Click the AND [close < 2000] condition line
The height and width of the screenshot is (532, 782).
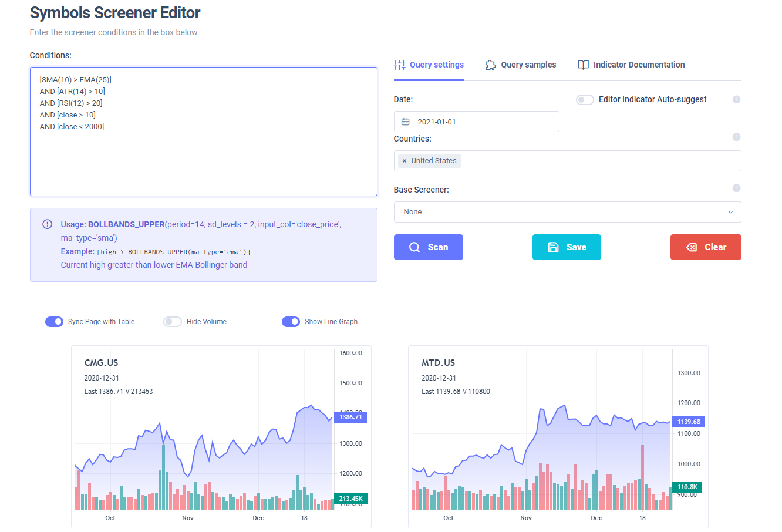click(72, 126)
